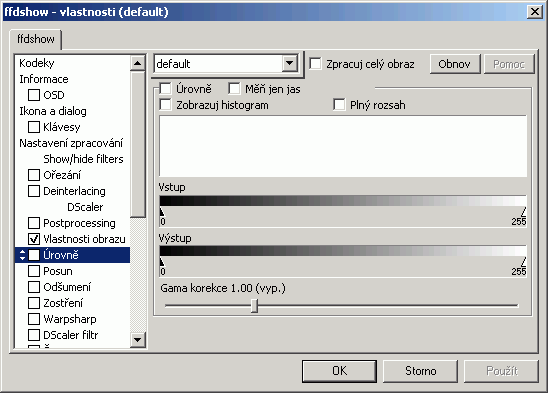This screenshot has width=548, height=393.
Task: Open the default preset dropdown arrow
Action: point(289,64)
